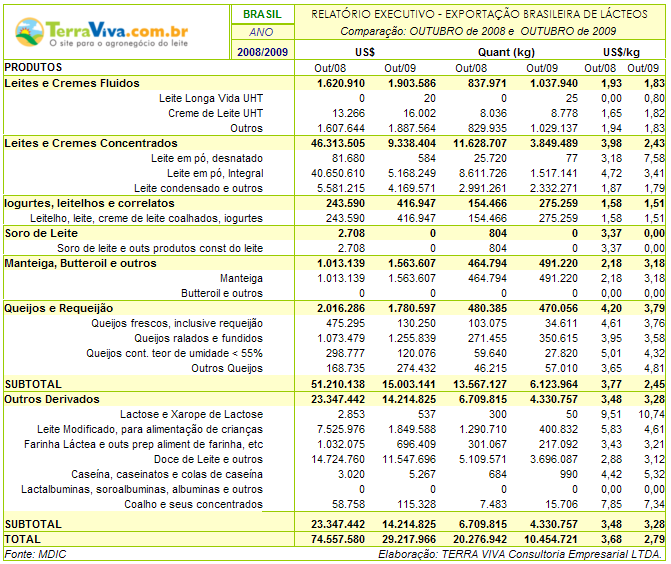Select the total quantity 10.454.721

coord(551,539)
